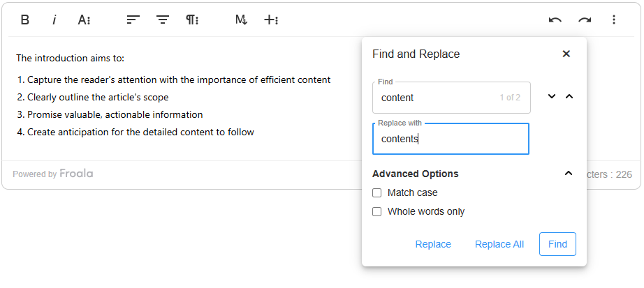Click the Find and Replace dialog title

[416, 54]
